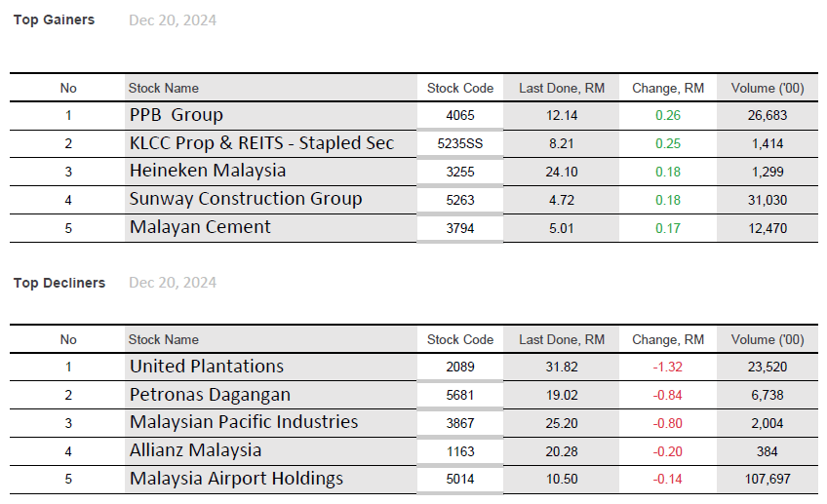827x504 pixels.
Task: Select the date beside Top Gainers
Action: tap(173, 20)
